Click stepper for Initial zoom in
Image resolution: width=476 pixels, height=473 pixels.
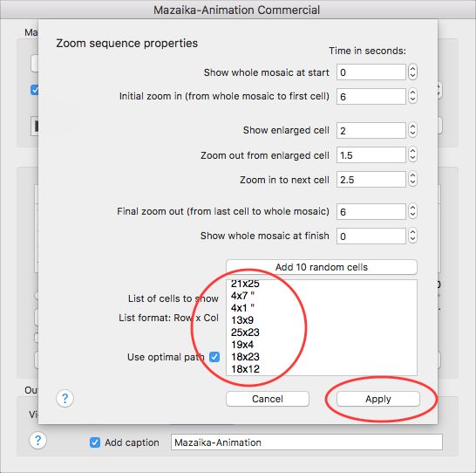412,96
